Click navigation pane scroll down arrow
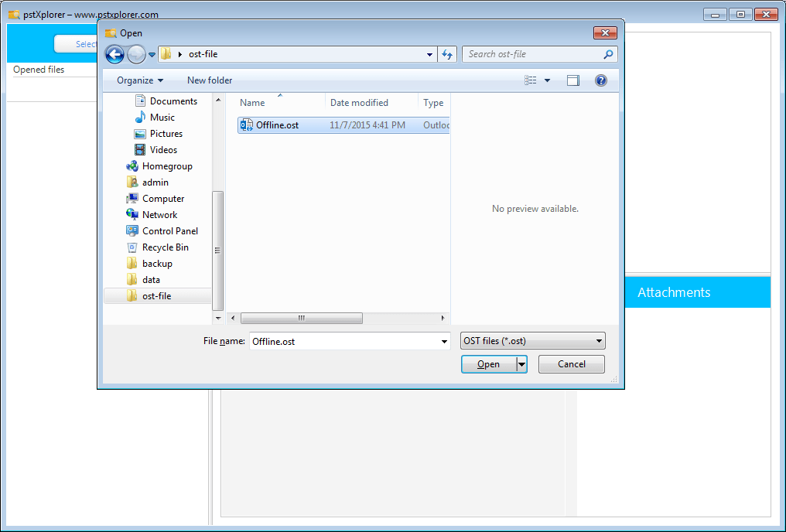 tap(218, 318)
